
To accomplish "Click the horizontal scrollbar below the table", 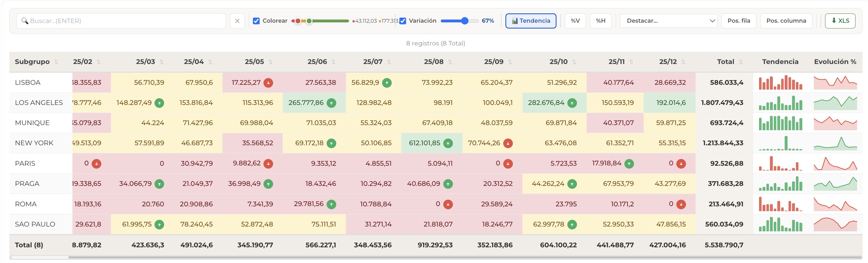I will pyautogui.click(x=465, y=258).
